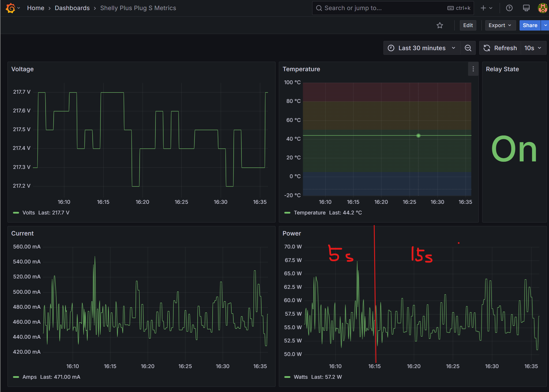The width and height of the screenshot is (549, 392).
Task: Open Temperature panel three-dot menu
Action: [x=473, y=69]
